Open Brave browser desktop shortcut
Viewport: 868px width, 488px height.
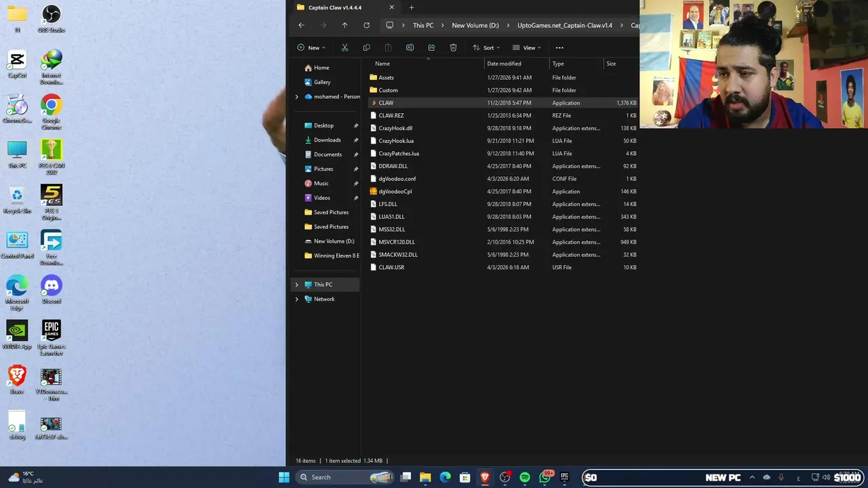[x=17, y=380]
